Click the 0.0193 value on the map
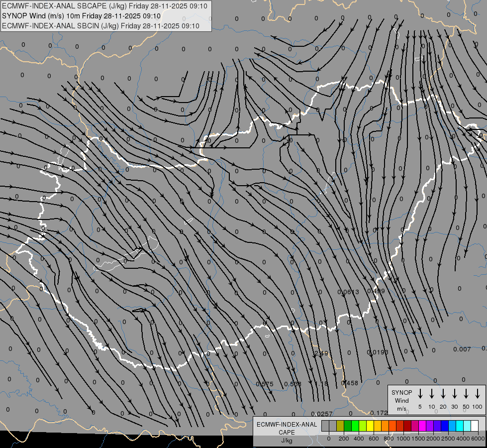The image size is (487, 448). pyautogui.click(x=378, y=352)
